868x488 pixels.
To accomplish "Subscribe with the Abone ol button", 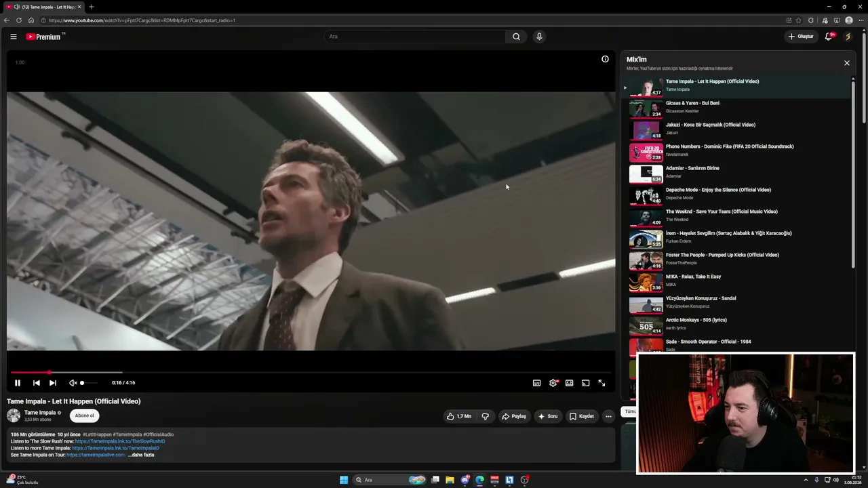I will (85, 415).
